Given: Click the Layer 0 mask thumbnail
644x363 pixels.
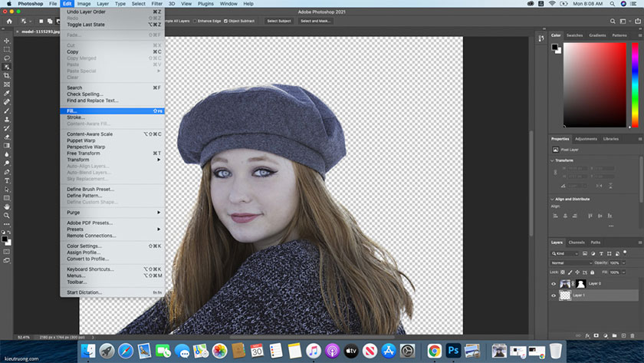Looking at the screenshot, I should point(581,284).
